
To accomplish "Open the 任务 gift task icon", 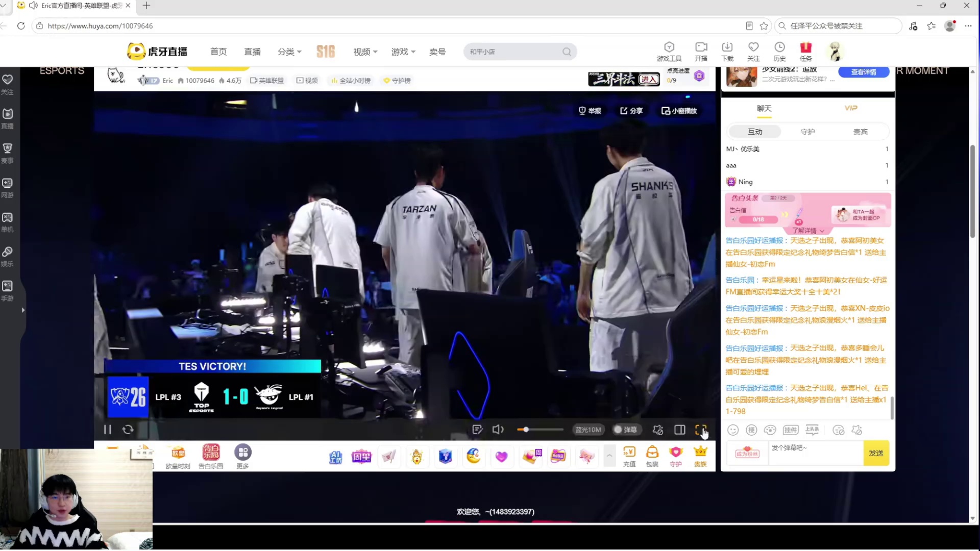I will tap(806, 52).
